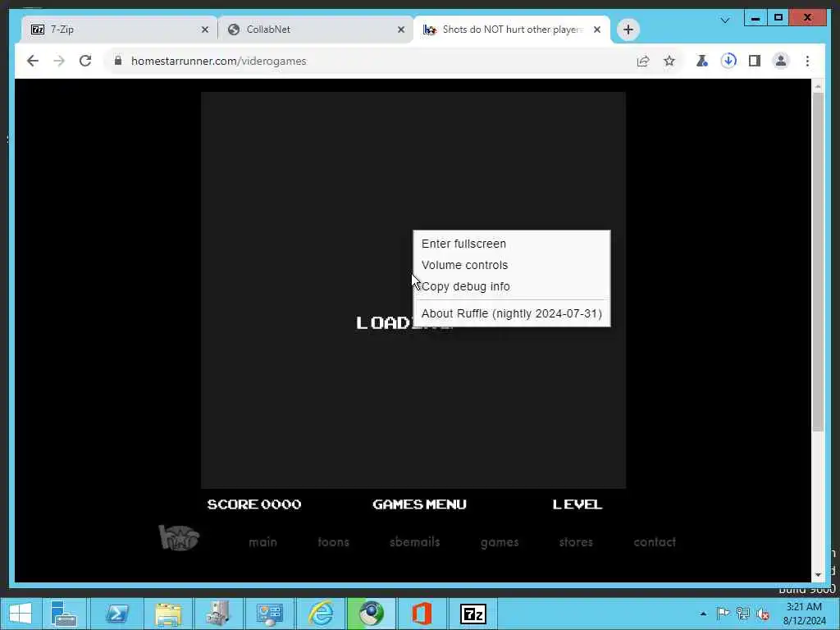Reload the homestarrunner page
The image size is (840, 630).
85,61
